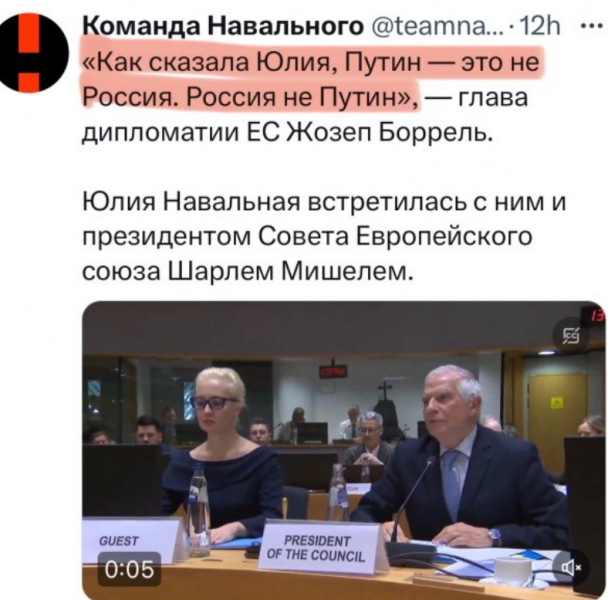Click the red sign above the doorway
The height and width of the screenshot is (600, 608).
click(x=333, y=372)
